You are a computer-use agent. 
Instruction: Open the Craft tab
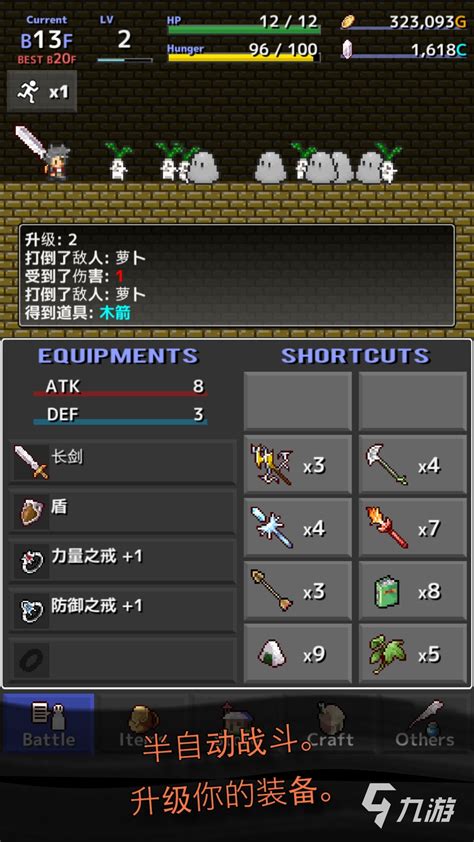point(331,723)
